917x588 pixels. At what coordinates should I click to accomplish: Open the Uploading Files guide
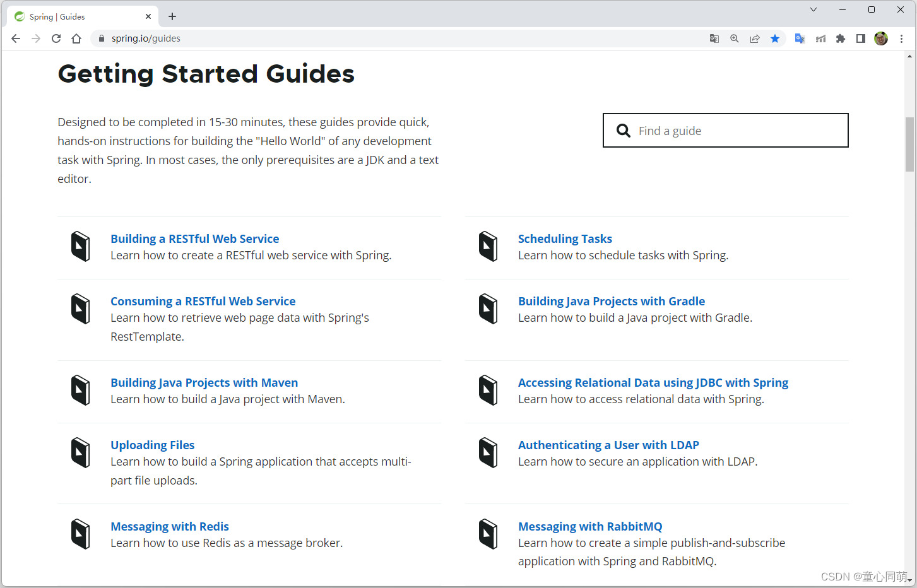click(152, 445)
